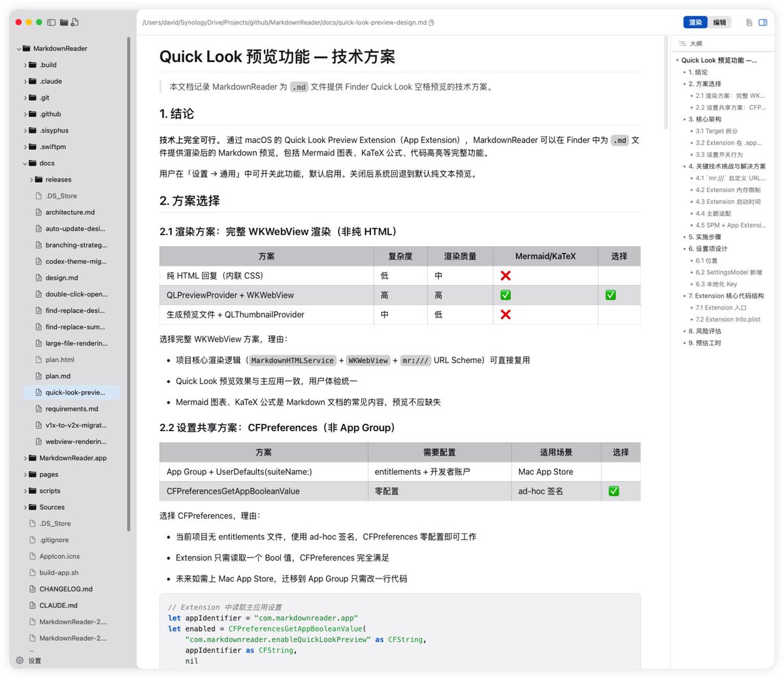The image size is (784, 678).
Task: Click the file icon of requirements.md
Action: coord(39,409)
